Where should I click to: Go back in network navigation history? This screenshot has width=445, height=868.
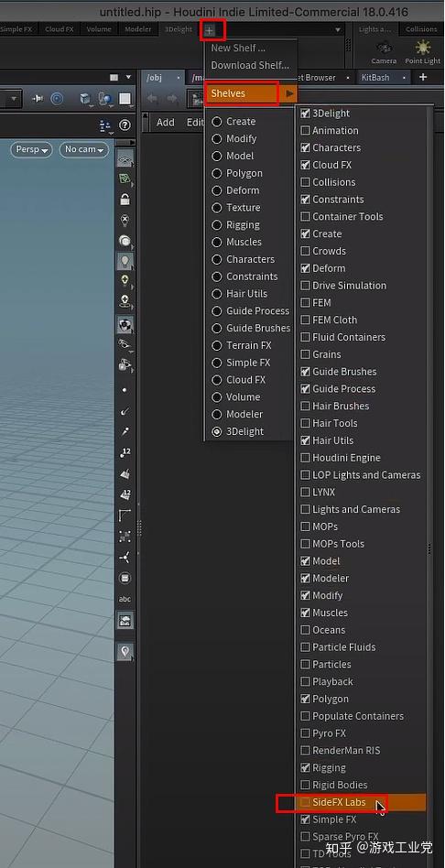click(x=152, y=99)
